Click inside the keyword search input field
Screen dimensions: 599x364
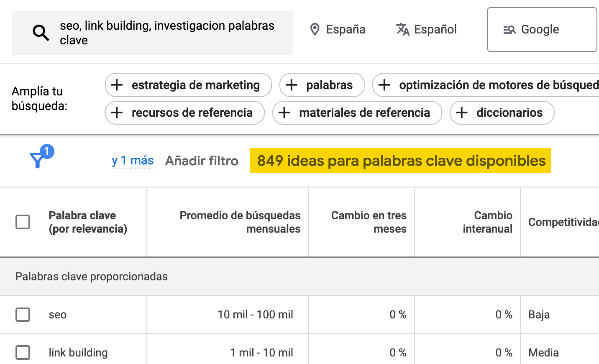tap(167, 33)
